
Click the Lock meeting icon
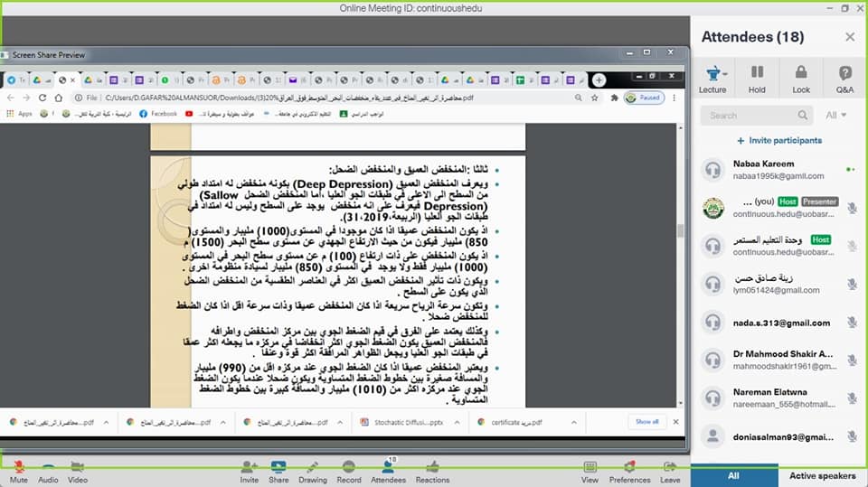point(801,77)
